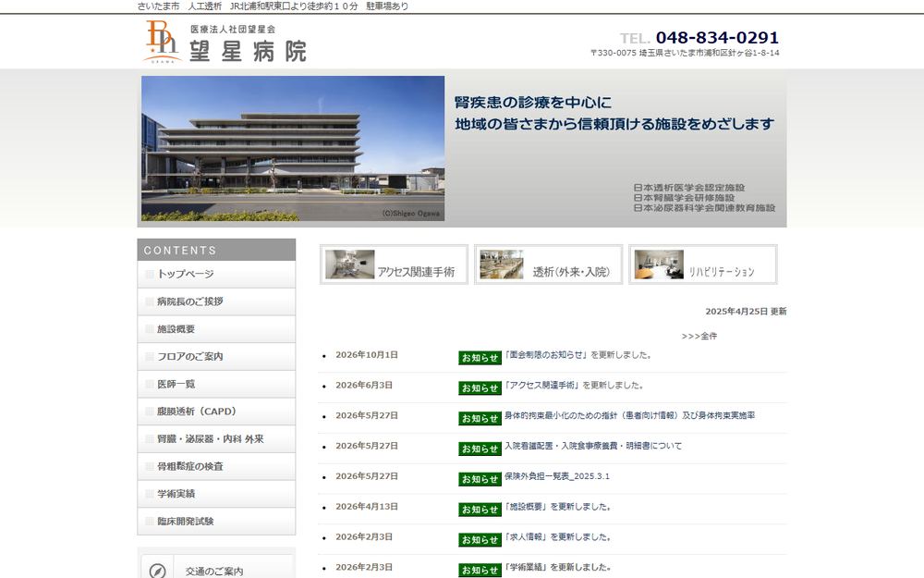924x578 pixels.
Task: Open the compass icon beside 交通のご案内
Action: [157, 570]
